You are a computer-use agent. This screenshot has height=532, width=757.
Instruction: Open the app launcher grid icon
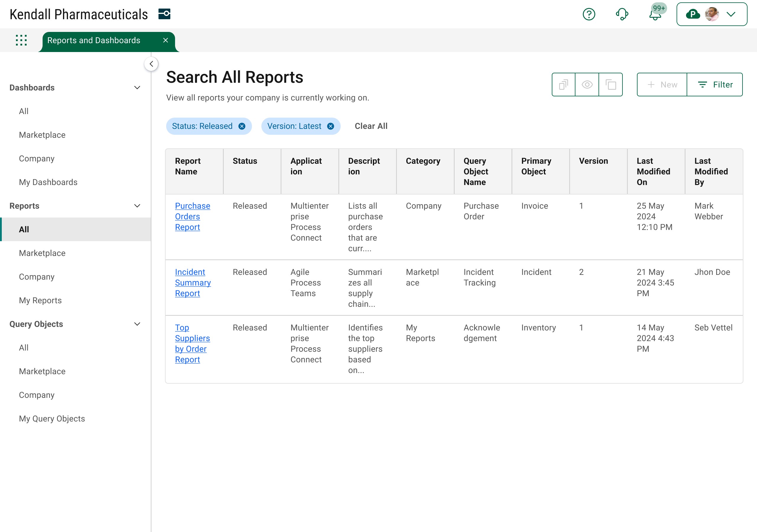click(21, 40)
